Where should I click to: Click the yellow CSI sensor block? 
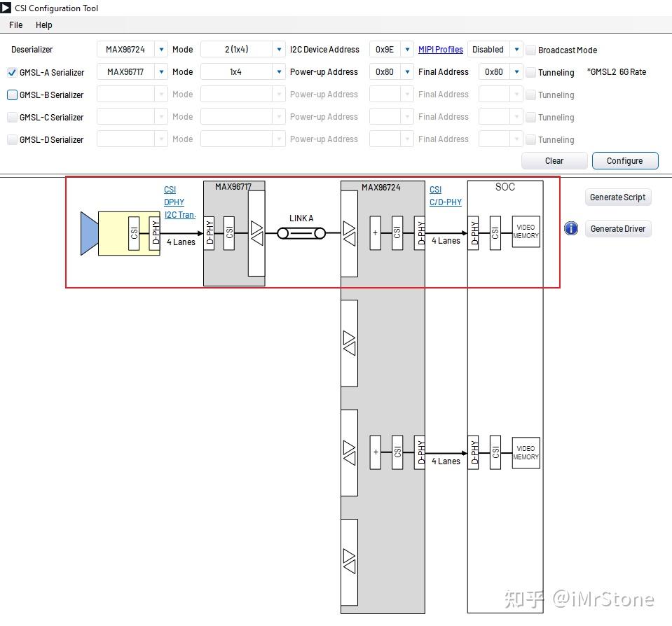tap(135, 235)
